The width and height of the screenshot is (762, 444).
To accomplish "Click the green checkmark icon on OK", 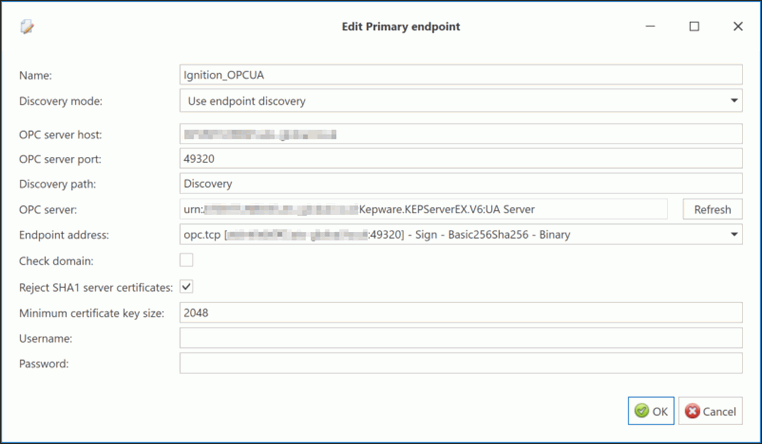I will click(x=641, y=411).
